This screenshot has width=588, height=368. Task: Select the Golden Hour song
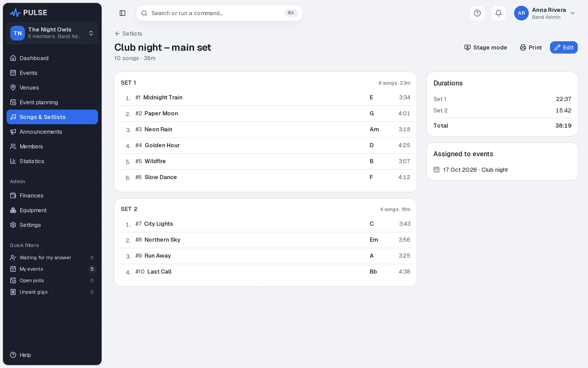(x=266, y=145)
